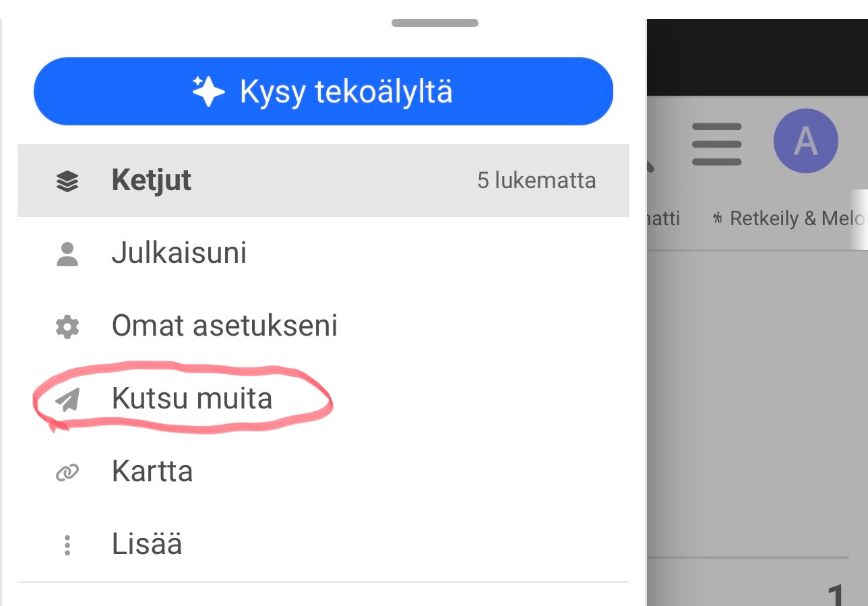Click the paper plane icon for invites
The height and width of the screenshot is (606, 868).
(67, 400)
